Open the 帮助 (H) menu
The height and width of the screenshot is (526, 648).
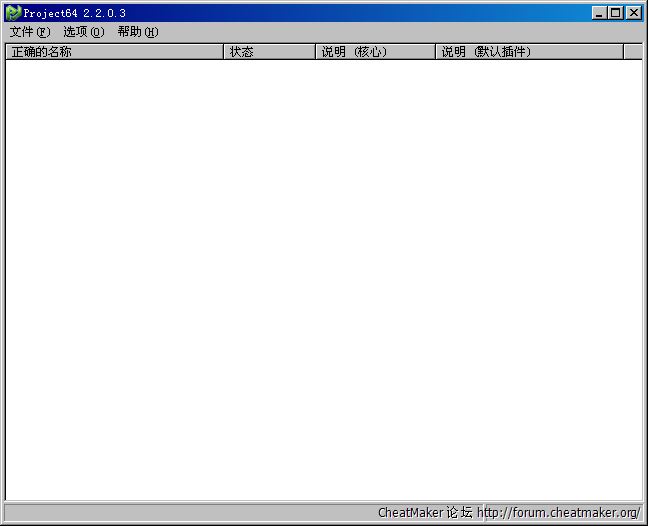point(137,32)
